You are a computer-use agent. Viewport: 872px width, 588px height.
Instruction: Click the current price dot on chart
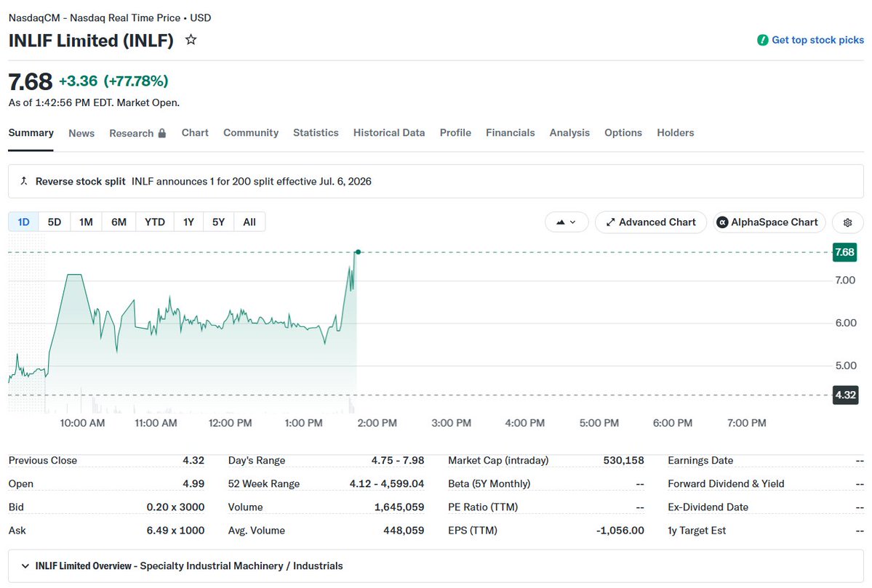(358, 252)
